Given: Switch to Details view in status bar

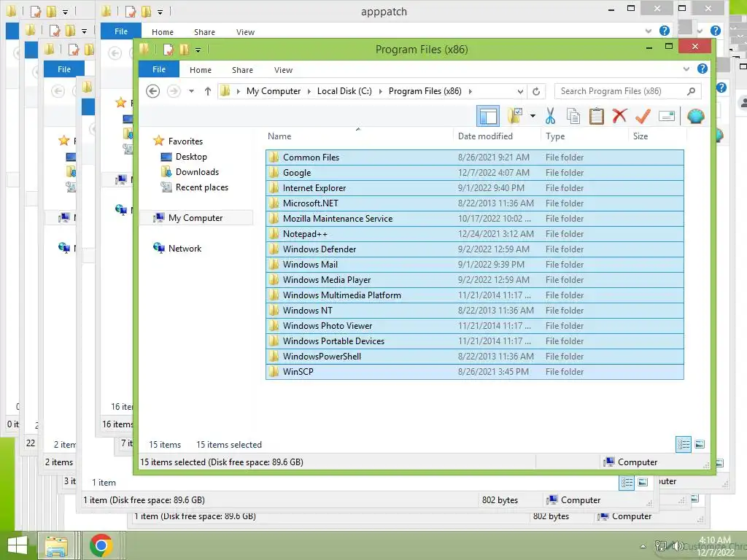Looking at the screenshot, I should click(x=684, y=444).
